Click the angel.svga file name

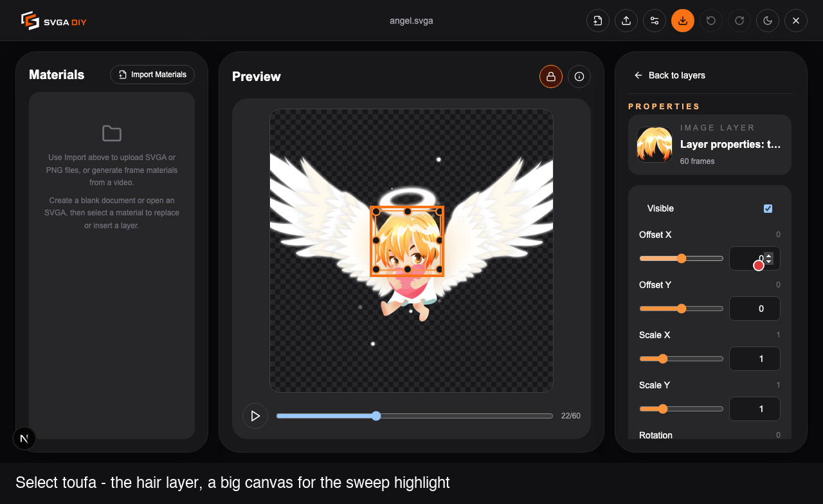click(x=411, y=21)
